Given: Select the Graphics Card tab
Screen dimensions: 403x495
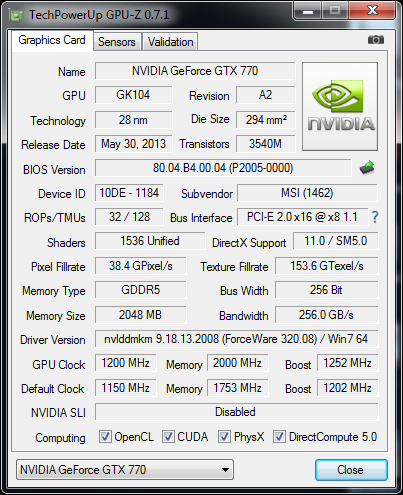Looking at the screenshot, I should [x=52, y=40].
